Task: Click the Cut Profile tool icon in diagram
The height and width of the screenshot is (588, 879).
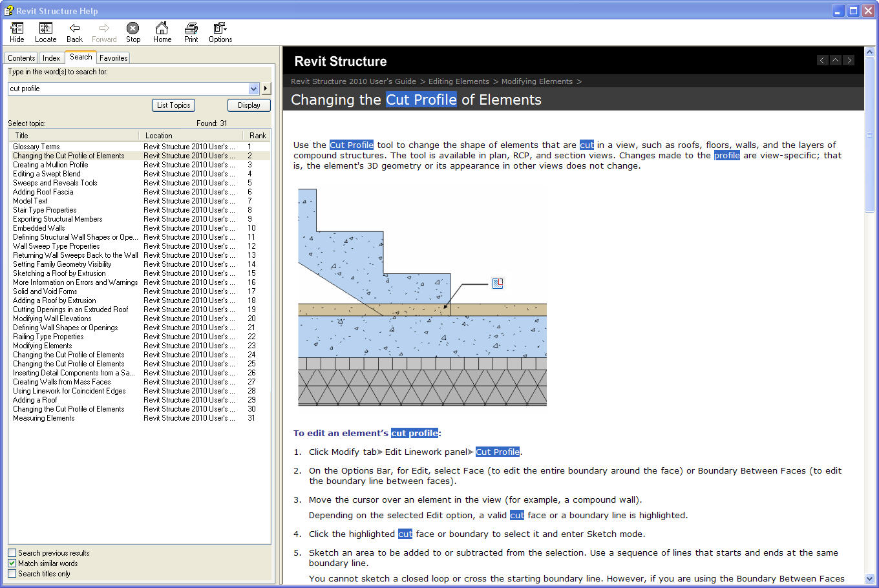Action: 498,283
